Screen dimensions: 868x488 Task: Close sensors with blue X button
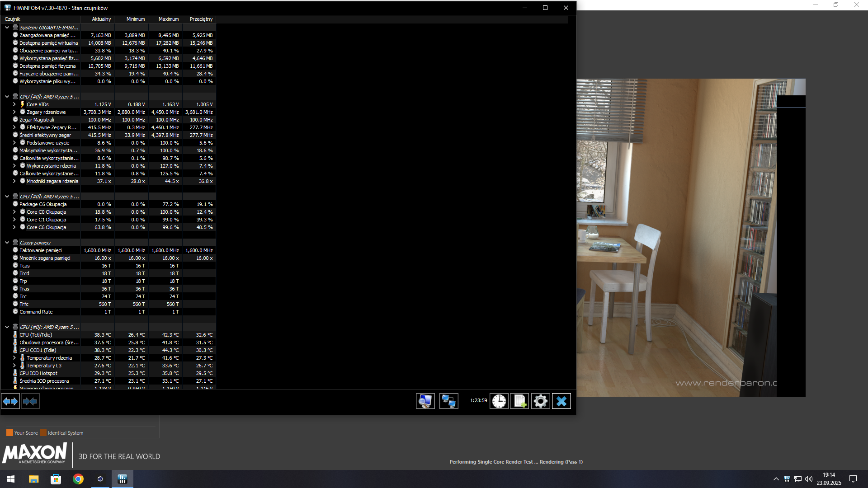(561, 401)
